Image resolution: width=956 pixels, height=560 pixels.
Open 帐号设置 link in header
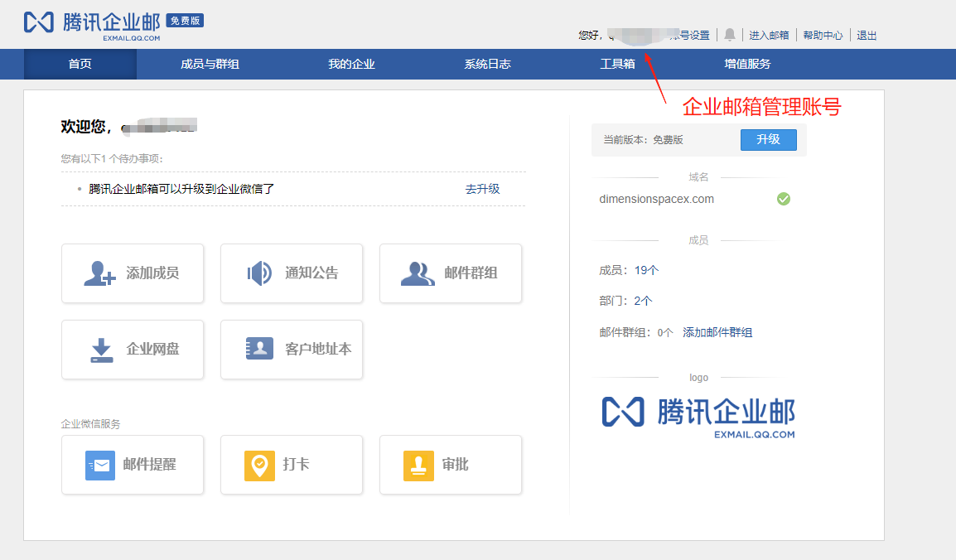click(690, 36)
